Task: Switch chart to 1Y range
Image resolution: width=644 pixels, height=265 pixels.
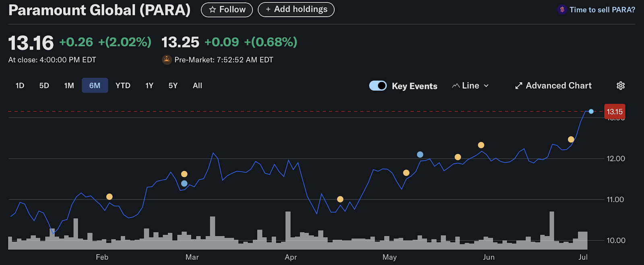Action: tap(149, 85)
